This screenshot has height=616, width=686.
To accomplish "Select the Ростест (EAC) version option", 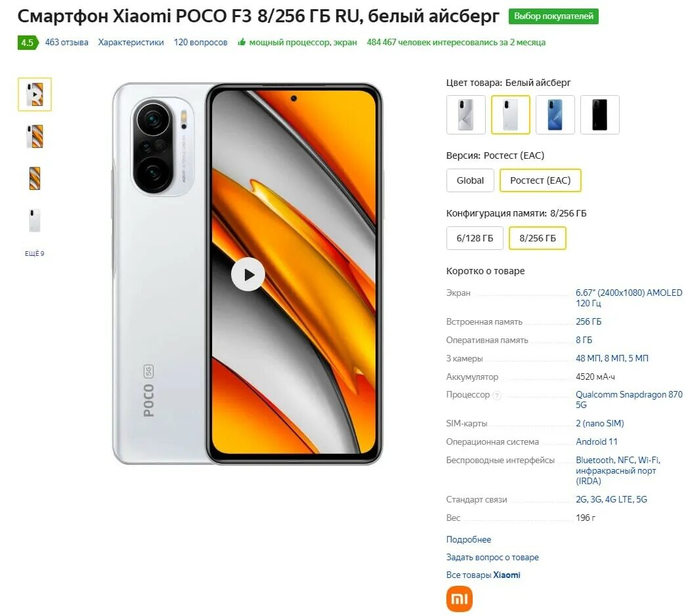I will (540, 180).
